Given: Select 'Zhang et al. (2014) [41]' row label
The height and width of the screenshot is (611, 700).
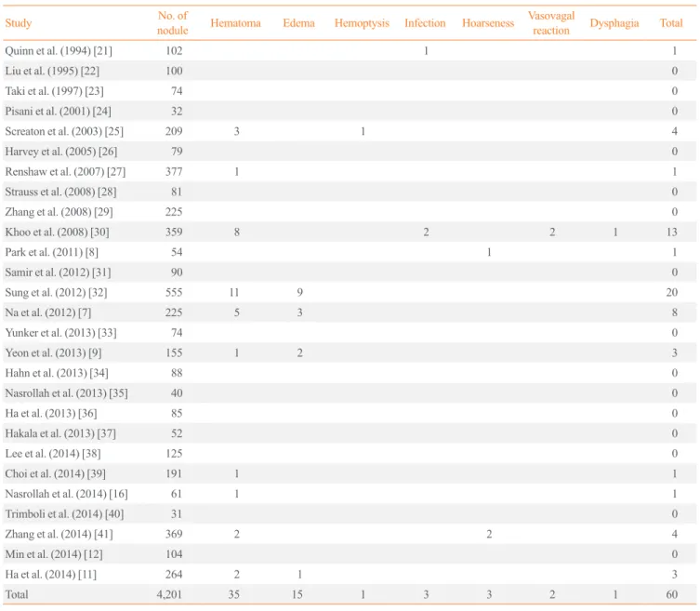Looking at the screenshot, I should (59, 534).
